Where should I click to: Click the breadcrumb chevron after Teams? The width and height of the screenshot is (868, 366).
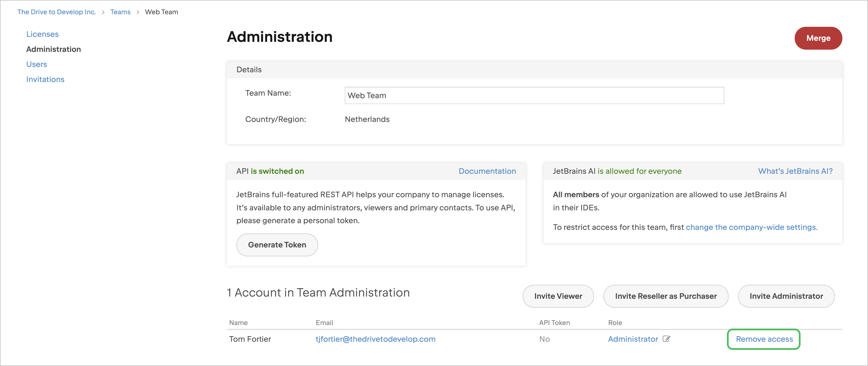pyautogui.click(x=138, y=12)
